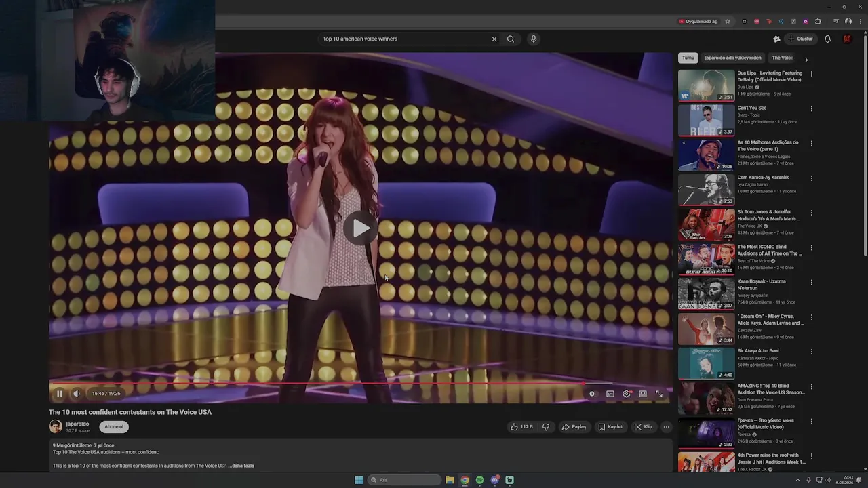Click 'Uygulamada aç' in the address bar
Image resolution: width=868 pixels, height=488 pixels.
click(x=698, y=21)
